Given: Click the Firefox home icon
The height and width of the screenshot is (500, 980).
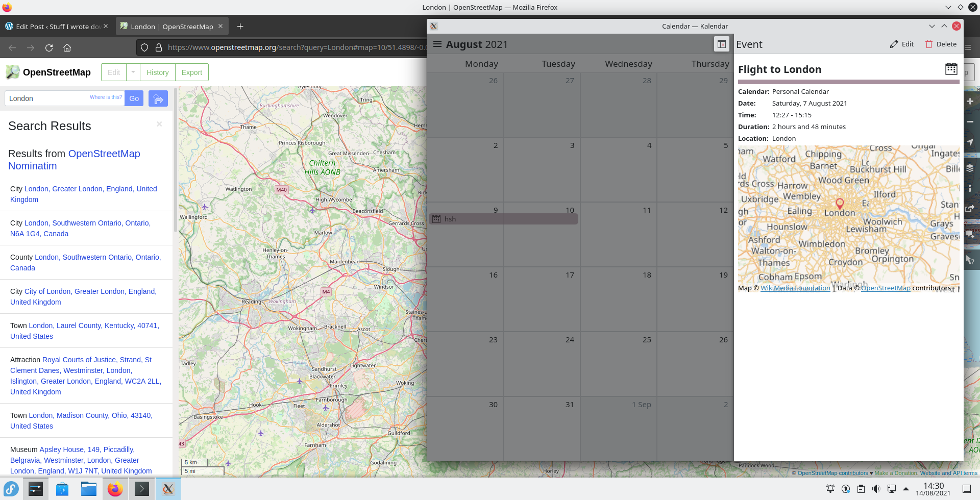Looking at the screenshot, I should (x=67, y=47).
